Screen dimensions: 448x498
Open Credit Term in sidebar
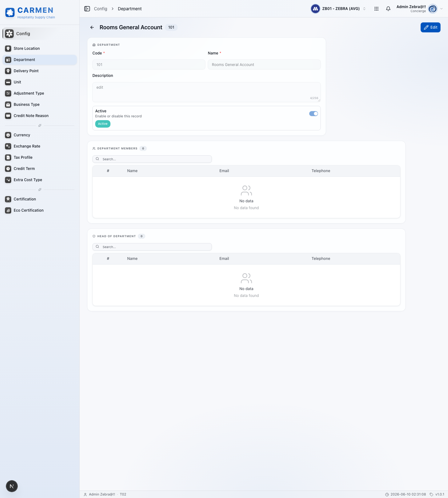40,169
